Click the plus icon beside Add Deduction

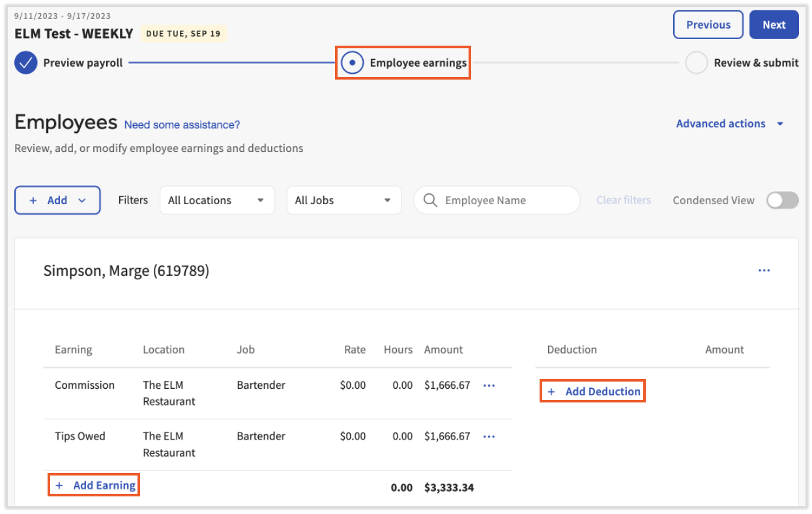[551, 391]
